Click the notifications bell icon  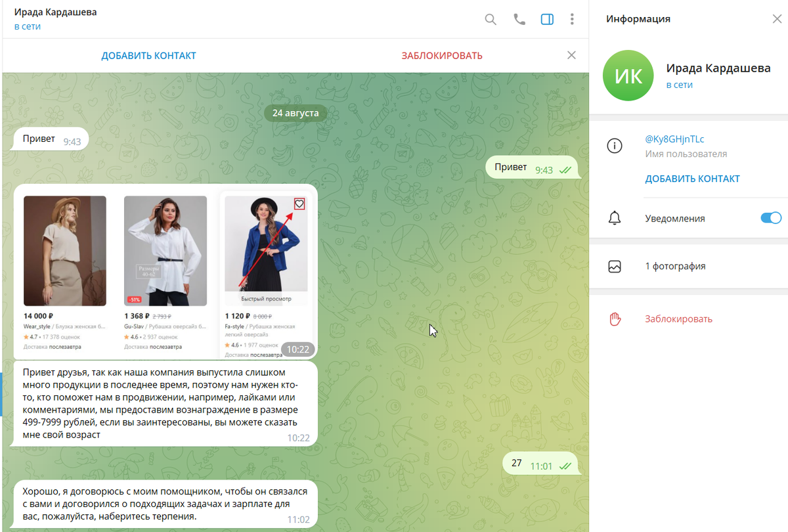[615, 218]
